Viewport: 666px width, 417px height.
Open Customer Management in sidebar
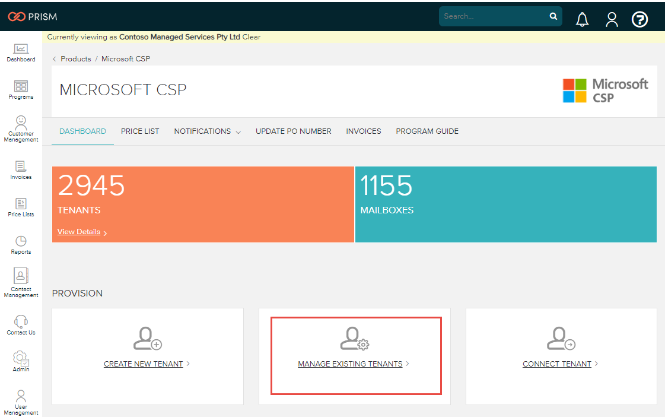point(20,128)
